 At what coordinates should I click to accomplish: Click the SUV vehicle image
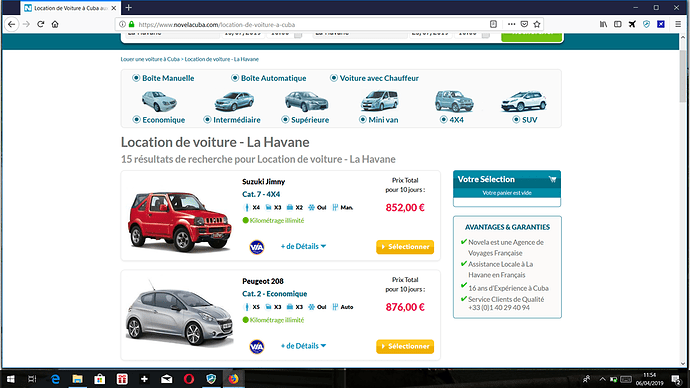coord(524,101)
